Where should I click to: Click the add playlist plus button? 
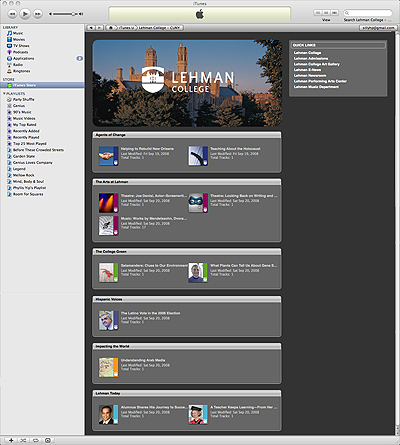pos(11,440)
